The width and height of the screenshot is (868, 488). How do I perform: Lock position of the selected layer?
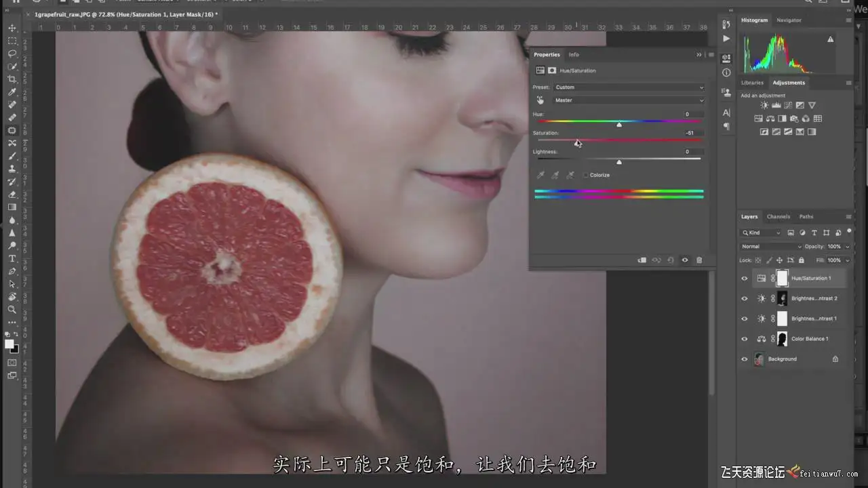779,260
